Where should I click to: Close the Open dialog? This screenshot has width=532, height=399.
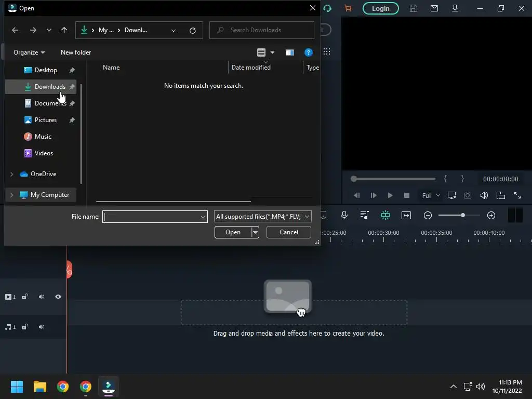click(x=312, y=8)
